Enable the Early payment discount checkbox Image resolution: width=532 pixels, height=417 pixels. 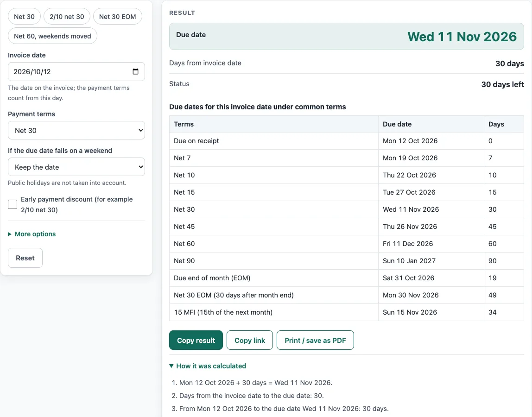pyautogui.click(x=13, y=204)
